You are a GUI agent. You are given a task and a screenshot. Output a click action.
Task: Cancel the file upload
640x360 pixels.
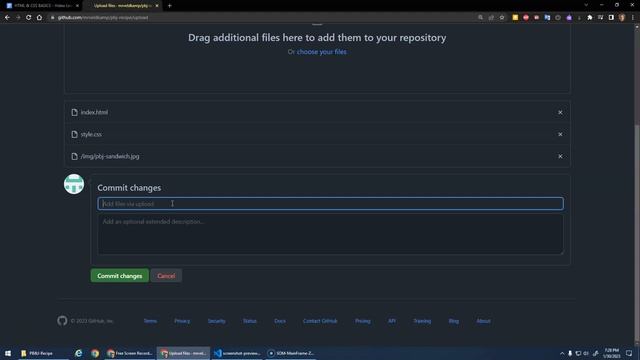(166, 276)
